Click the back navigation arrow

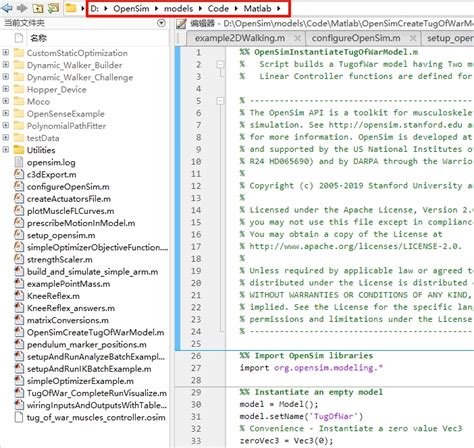pyautogui.click(x=7, y=8)
